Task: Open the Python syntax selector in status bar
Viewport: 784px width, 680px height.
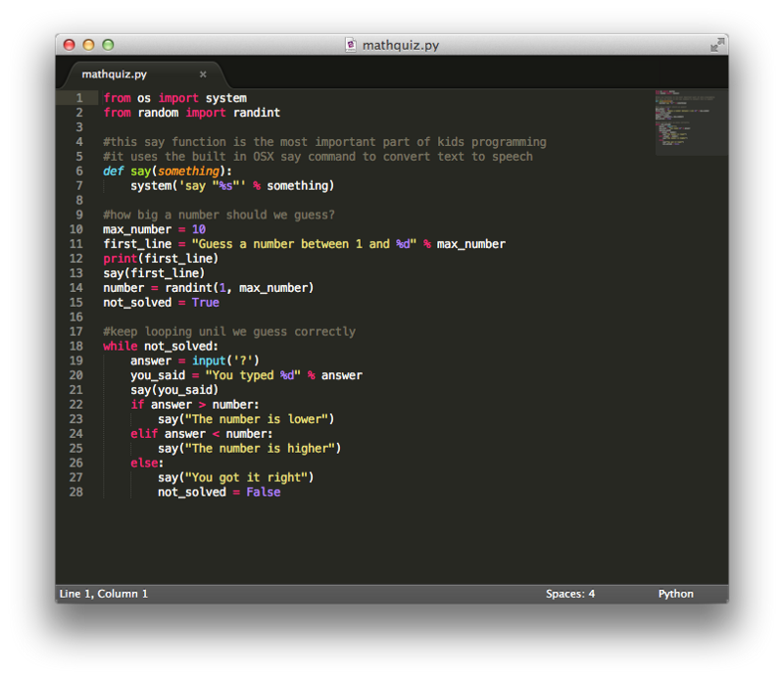Action: coord(675,594)
